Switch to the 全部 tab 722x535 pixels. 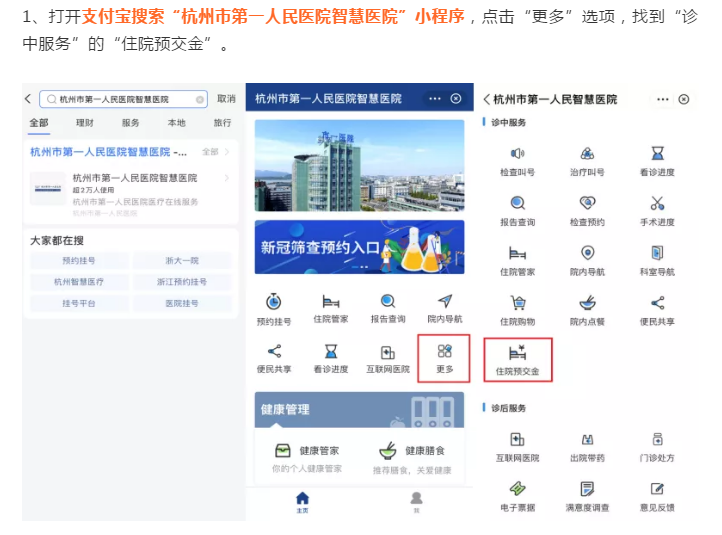(39, 123)
